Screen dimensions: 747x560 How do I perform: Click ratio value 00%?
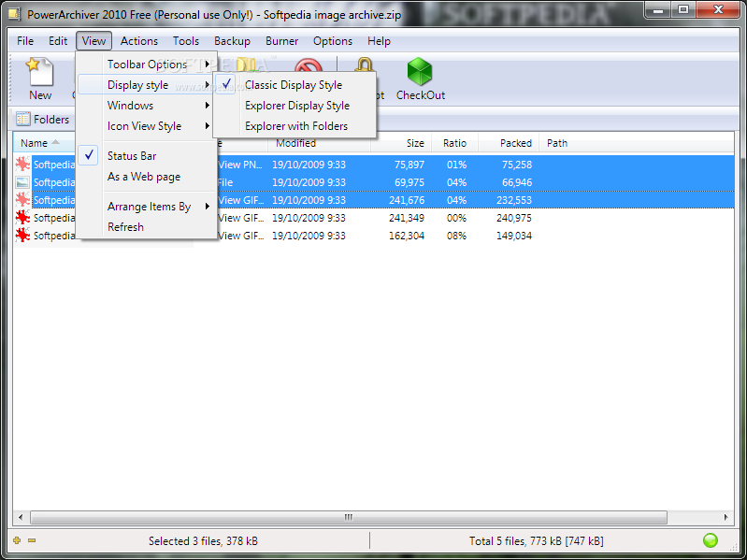click(456, 218)
